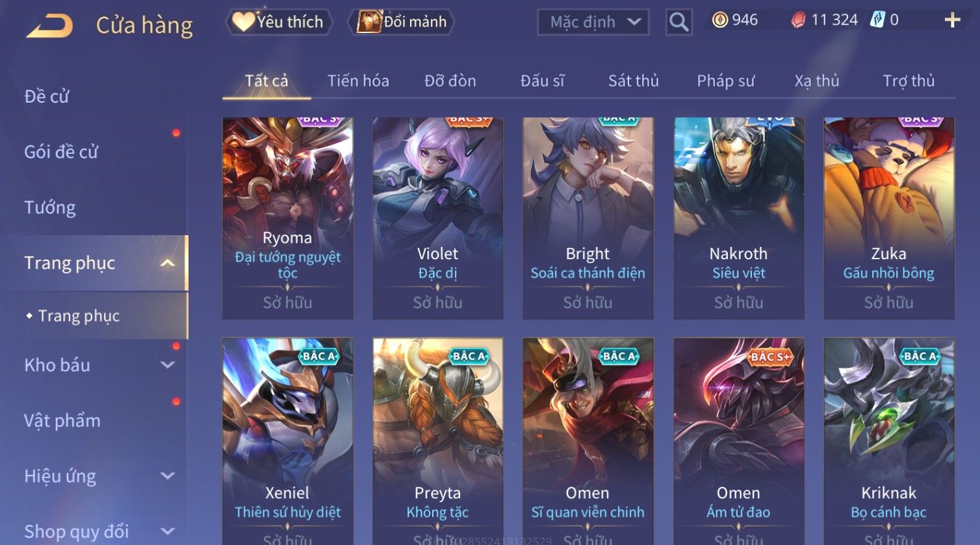Switch to the Sát thủ tab
This screenshot has height=545, width=980.
[x=634, y=81]
